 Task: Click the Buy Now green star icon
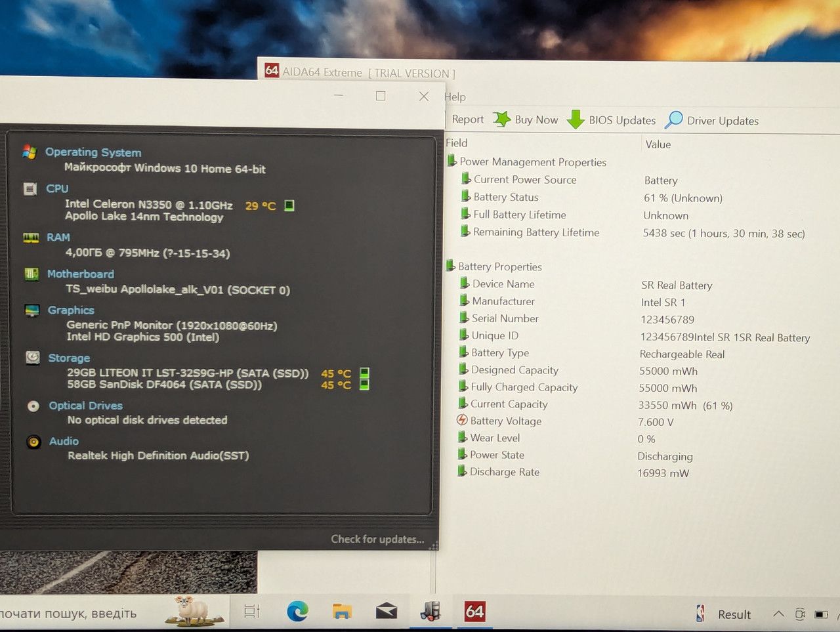coord(501,119)
